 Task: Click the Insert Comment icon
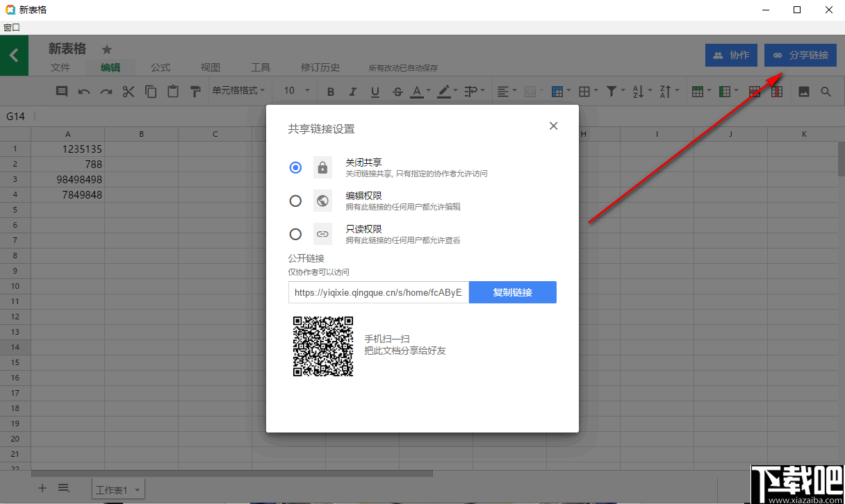pyautogui.click(x=61, y=91)
